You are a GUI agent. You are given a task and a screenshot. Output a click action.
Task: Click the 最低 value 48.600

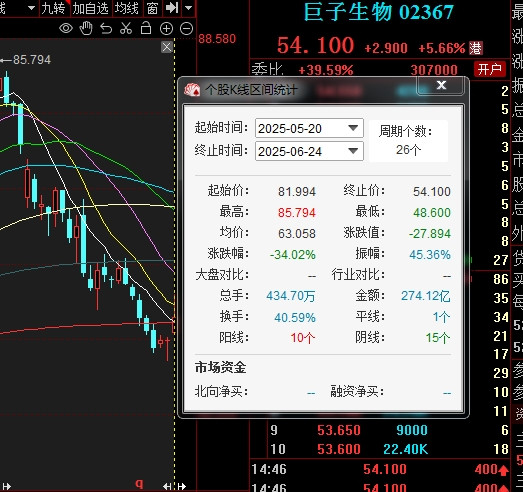[x=432, y=212]
